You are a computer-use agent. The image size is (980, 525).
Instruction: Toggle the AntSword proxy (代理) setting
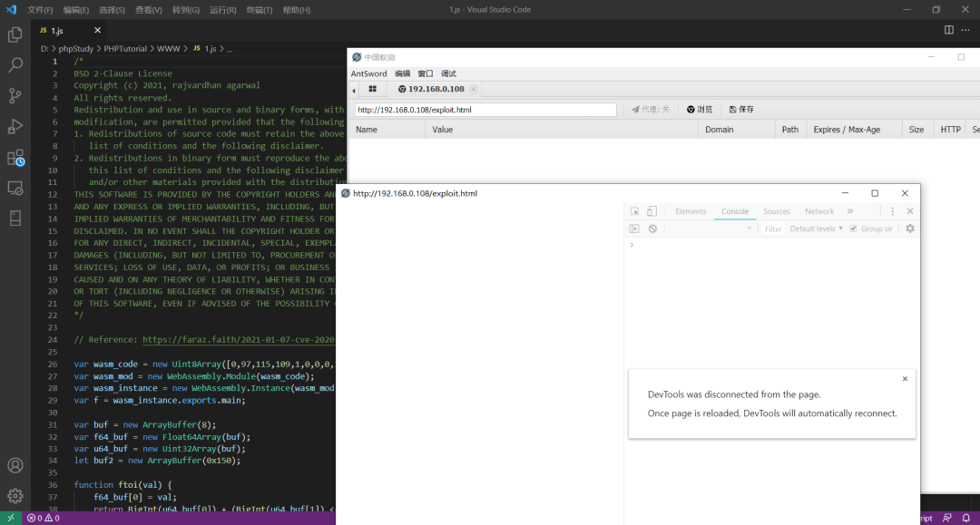point(650,109)
